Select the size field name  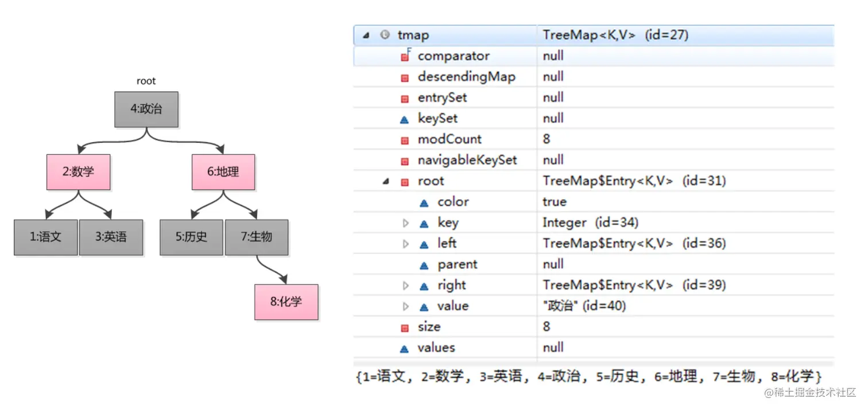pyautogui.click(x=429, y=327)
